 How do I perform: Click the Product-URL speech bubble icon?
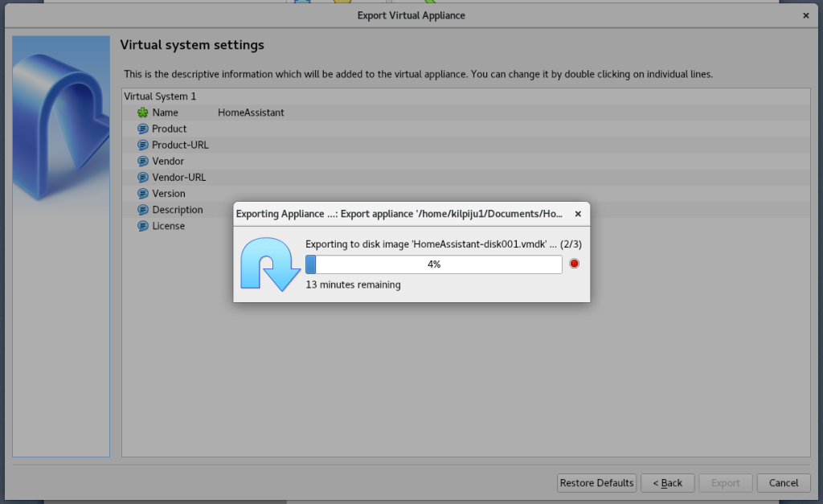coord(143,145)
